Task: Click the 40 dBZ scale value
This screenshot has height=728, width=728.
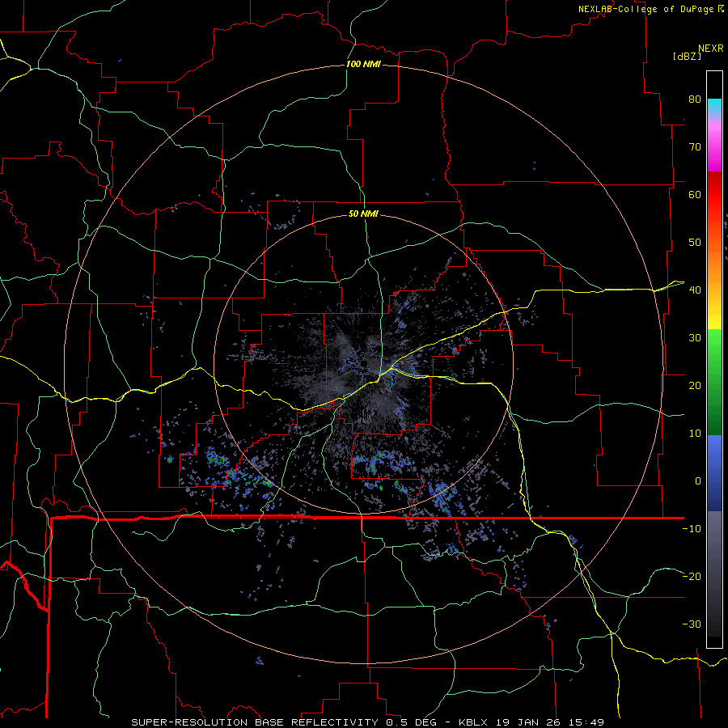Action: click(x=695, y=290)
